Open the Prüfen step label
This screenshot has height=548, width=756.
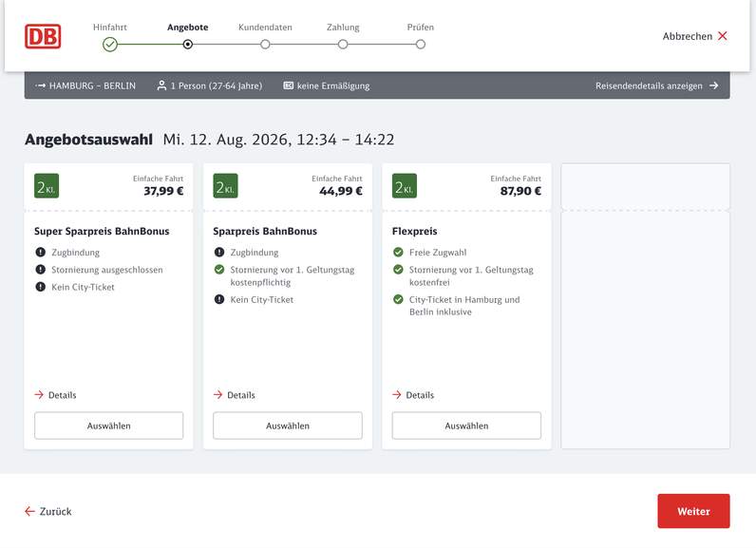421,28
